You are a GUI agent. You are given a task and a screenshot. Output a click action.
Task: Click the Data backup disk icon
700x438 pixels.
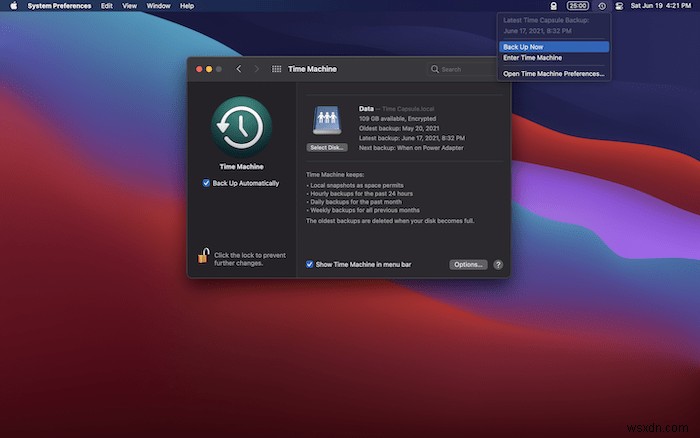click(x=327, y=120)
